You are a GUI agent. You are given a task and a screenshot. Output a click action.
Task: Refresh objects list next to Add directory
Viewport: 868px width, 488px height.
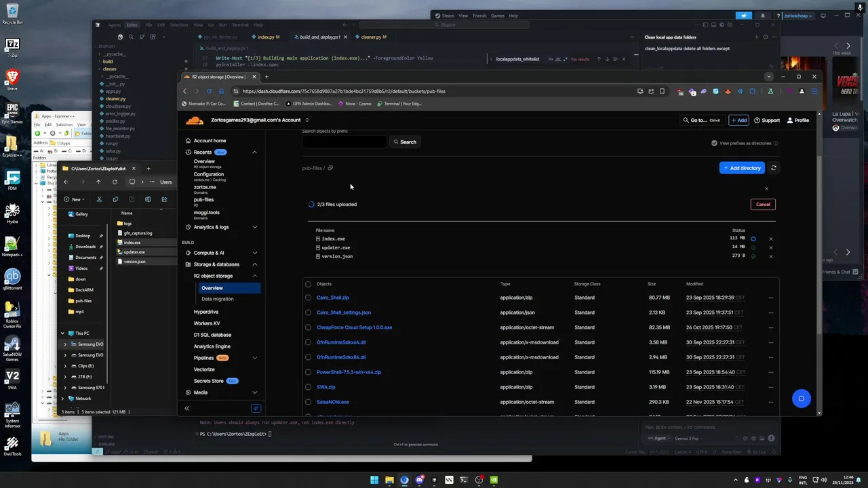pyautogui.click(x=774, y=168)
